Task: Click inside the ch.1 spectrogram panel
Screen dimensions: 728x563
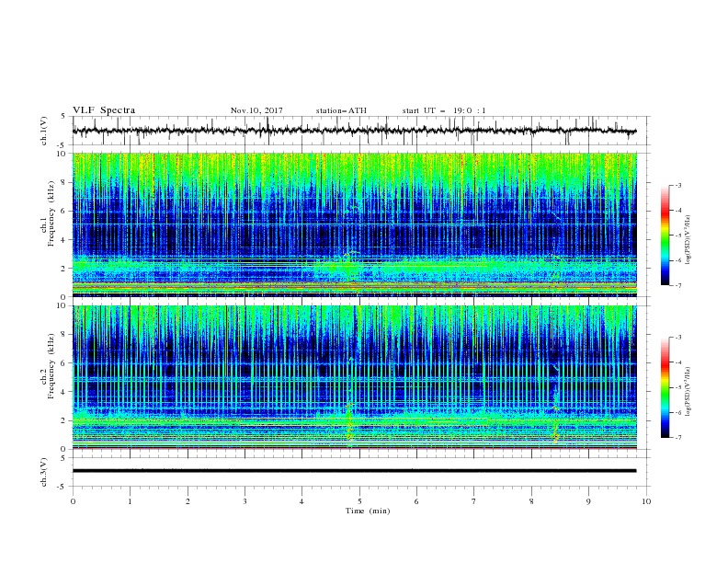Action: [x=354, y=224]
